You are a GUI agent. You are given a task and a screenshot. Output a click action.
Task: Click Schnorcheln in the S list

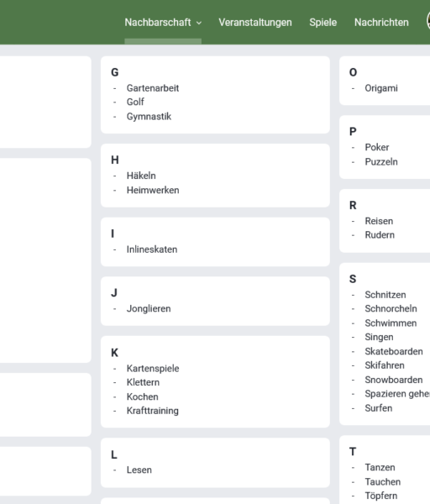coord(391,308)
